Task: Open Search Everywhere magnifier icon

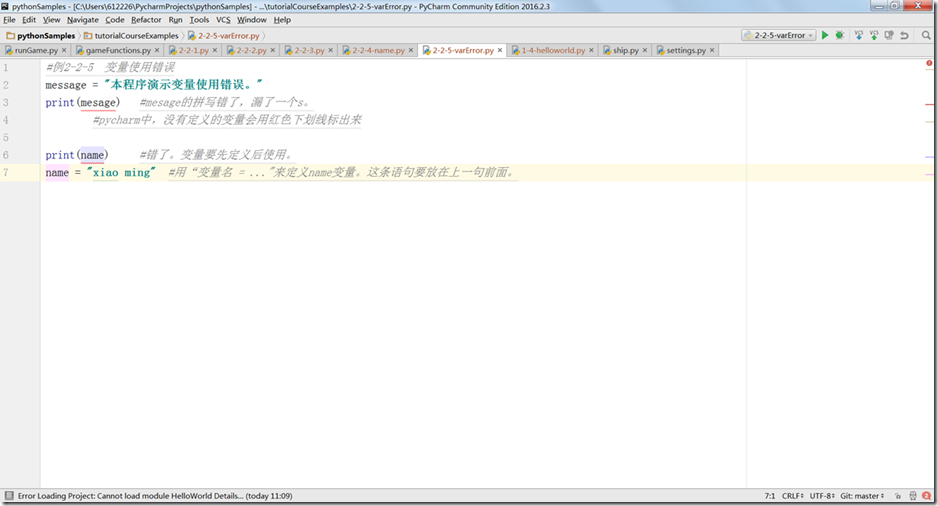Action: tap(926, 35)
